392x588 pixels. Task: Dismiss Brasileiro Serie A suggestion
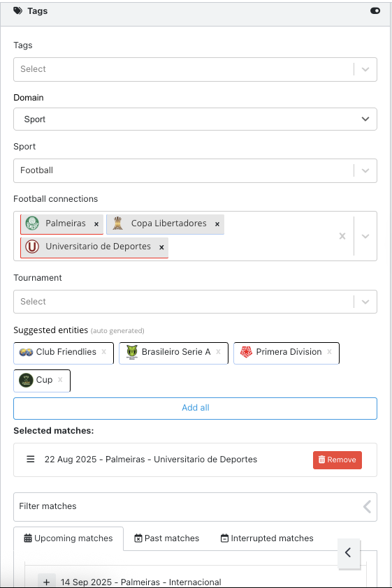(218, 352)
